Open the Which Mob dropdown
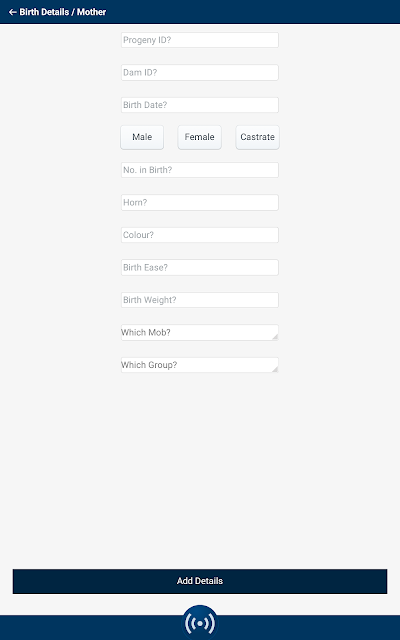The width and height of the screenshot is (400, 640). pos(200,332)
